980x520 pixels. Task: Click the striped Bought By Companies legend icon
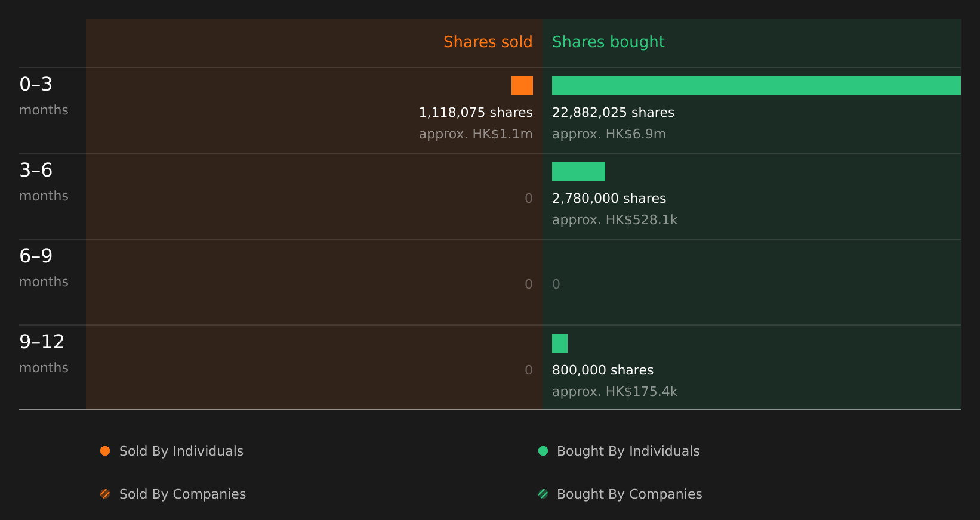[x=543, y=494]
